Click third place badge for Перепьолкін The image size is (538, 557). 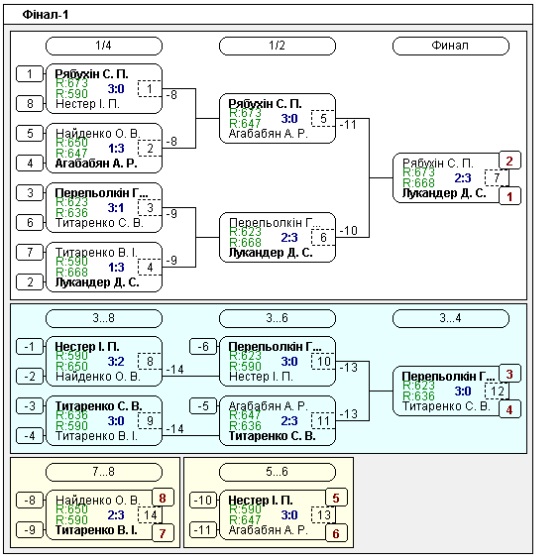(x=510, y=374)
